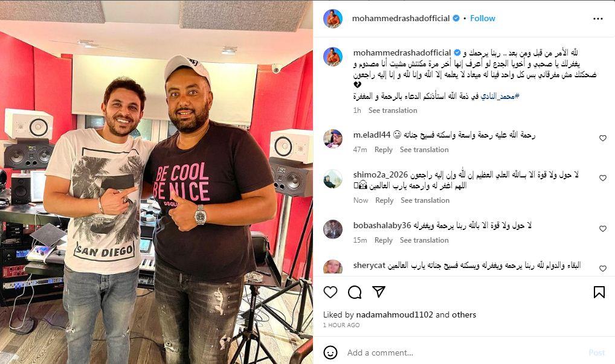
Task: Open the hashtag link in caption
Action: pos(500,96)
